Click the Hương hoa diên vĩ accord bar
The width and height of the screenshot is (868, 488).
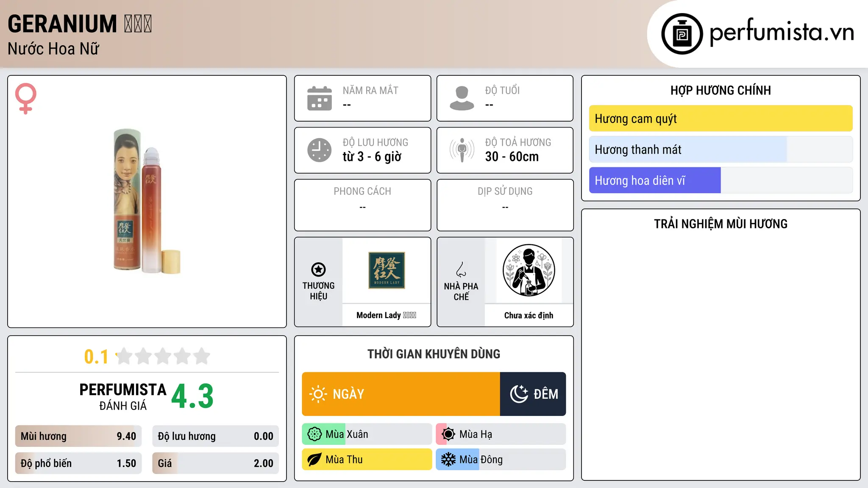point(721,180)
